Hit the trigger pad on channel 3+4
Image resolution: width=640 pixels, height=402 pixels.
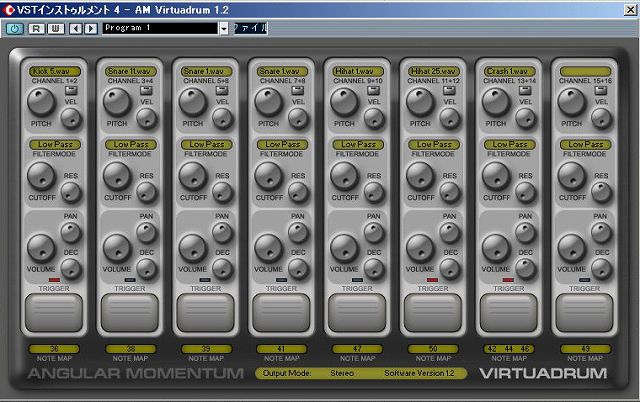coord(130,313)
